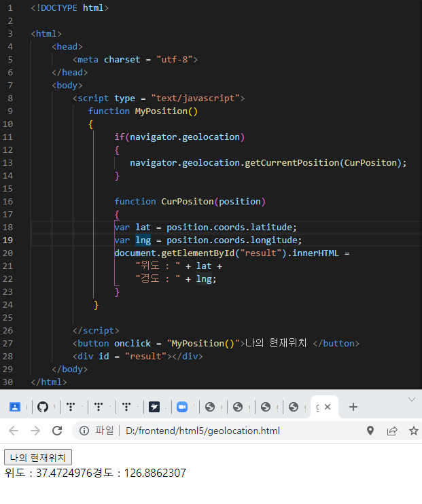Click the closing html tag

pyautogui.click(x=49, y=382)
